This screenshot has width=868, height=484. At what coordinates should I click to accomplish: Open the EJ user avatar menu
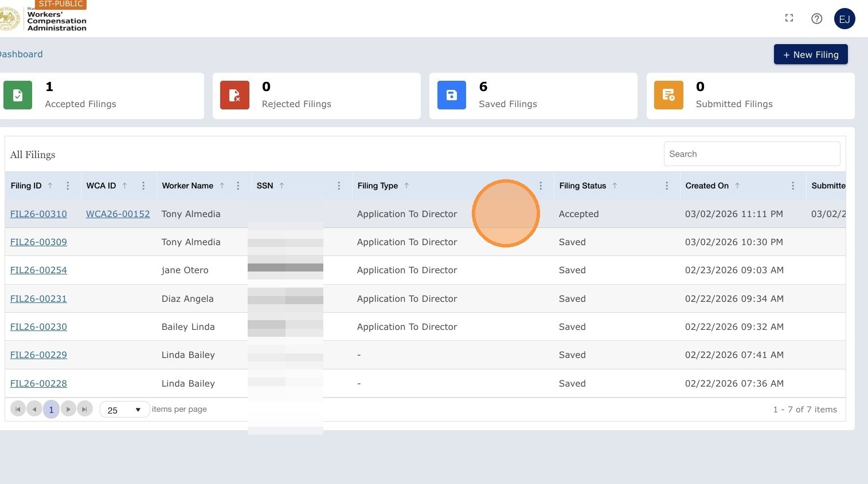[x=844, y=19]
